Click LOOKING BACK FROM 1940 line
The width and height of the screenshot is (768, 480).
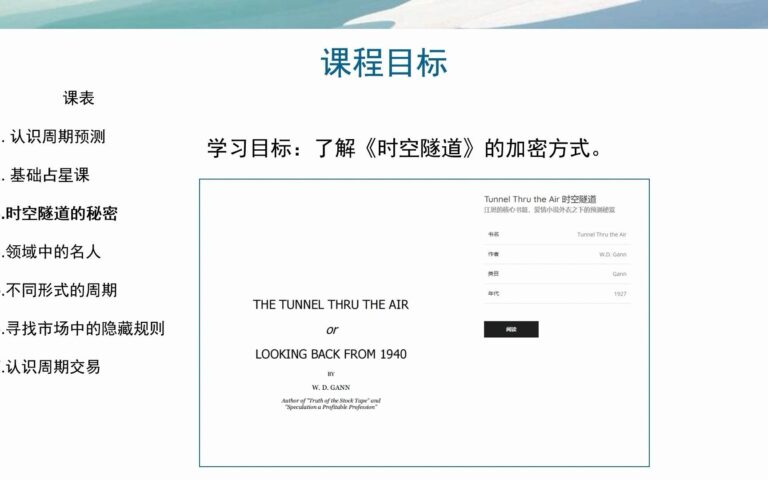point(331,354)
